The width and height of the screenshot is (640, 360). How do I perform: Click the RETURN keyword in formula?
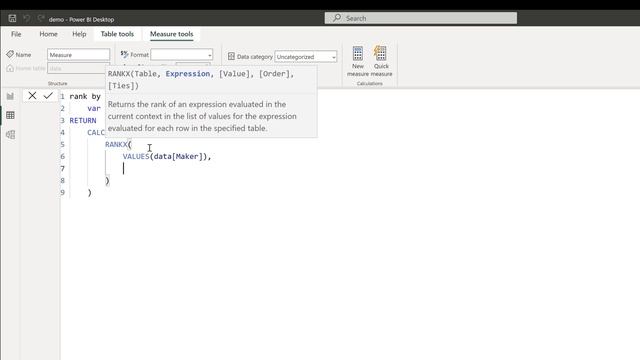[x=83, y=120]
